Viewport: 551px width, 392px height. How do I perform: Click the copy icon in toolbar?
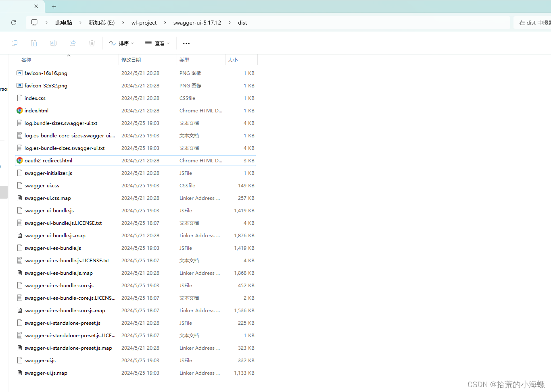pyautogui.click(x=15, y=43)
